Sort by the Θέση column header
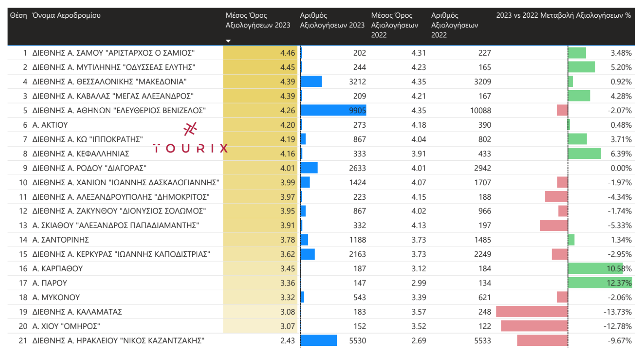The height and width of the screenshot is (358, 644). 18,16
